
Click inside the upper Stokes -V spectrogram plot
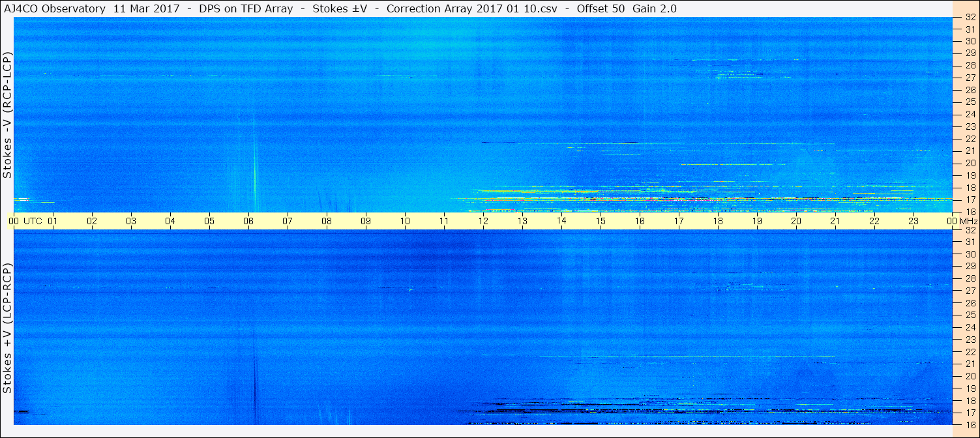483,115
